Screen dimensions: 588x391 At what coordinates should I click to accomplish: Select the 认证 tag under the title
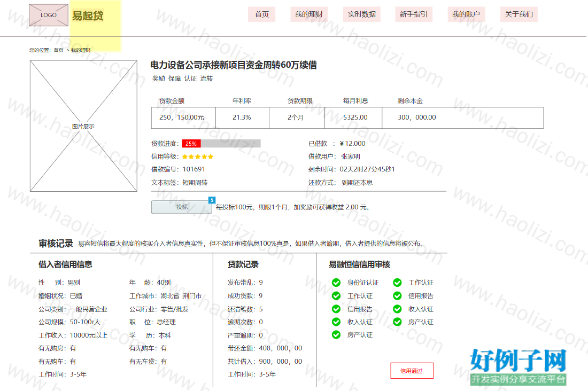[x=190, y=79]
